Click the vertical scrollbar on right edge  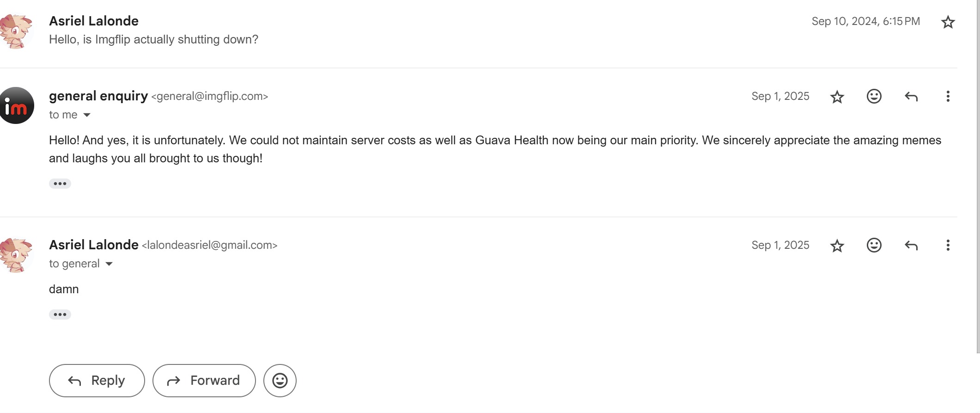(978, 176)
